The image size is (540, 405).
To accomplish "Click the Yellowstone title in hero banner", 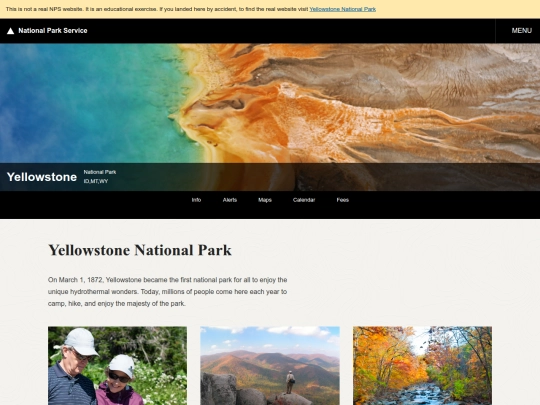I will click(42, 177).
